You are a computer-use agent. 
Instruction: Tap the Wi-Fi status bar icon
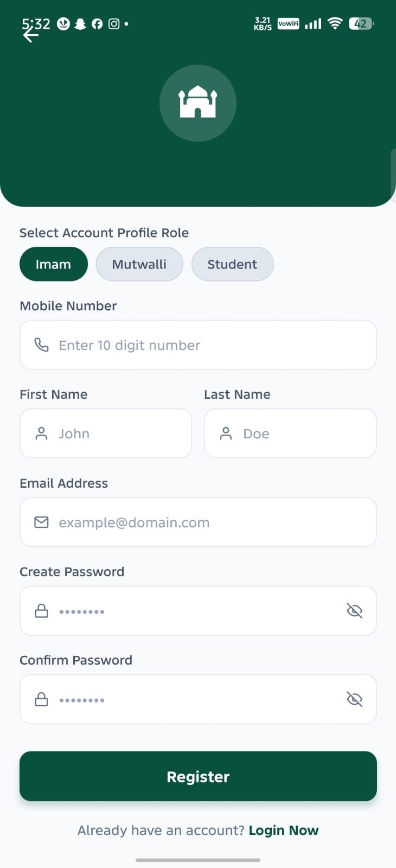[335, 23]
